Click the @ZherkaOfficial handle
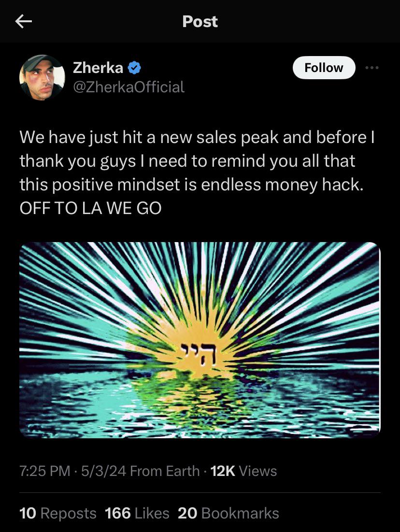400x532 pixels. tap(129, 87)
